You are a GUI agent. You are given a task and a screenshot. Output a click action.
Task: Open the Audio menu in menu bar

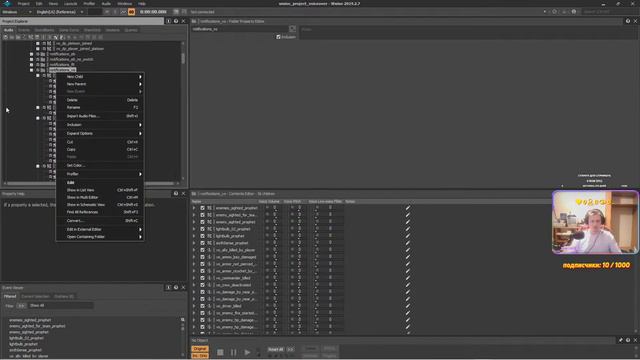click(x=106, y=4)
